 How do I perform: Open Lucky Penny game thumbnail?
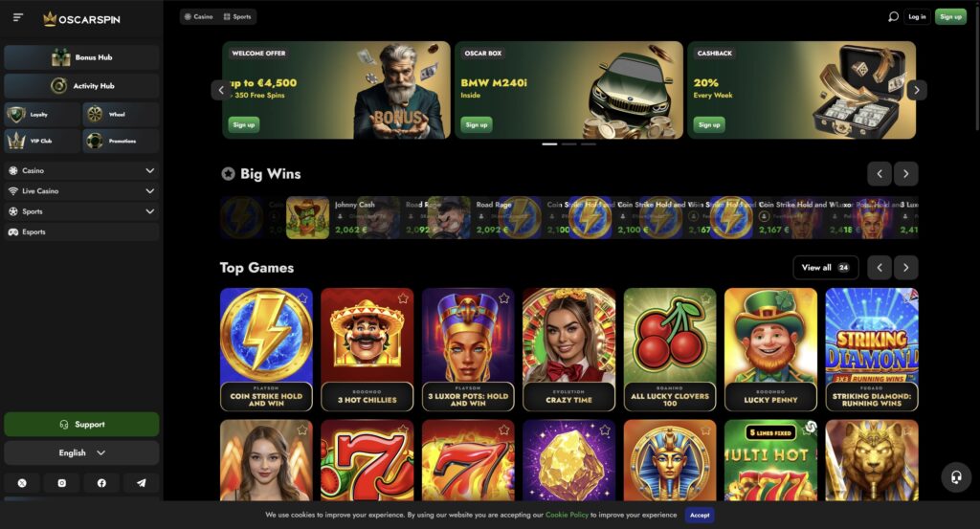coord(770,349)
